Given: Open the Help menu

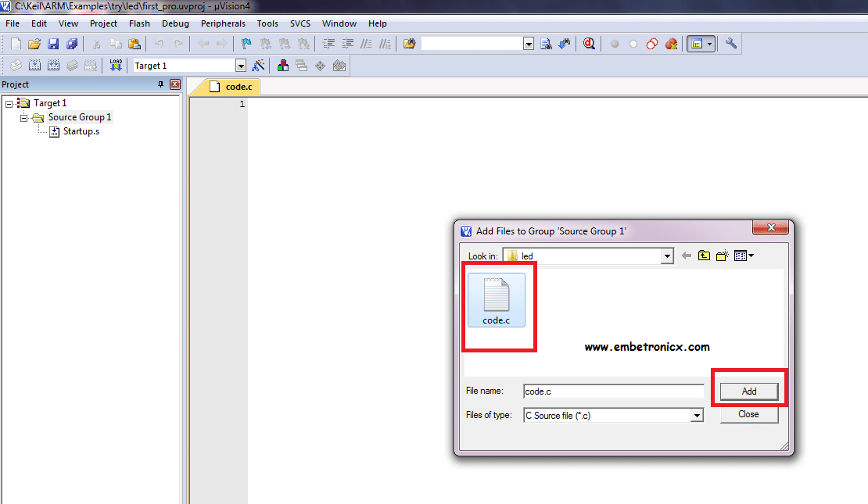Looking at the screenshot, I should coord(378,23).
